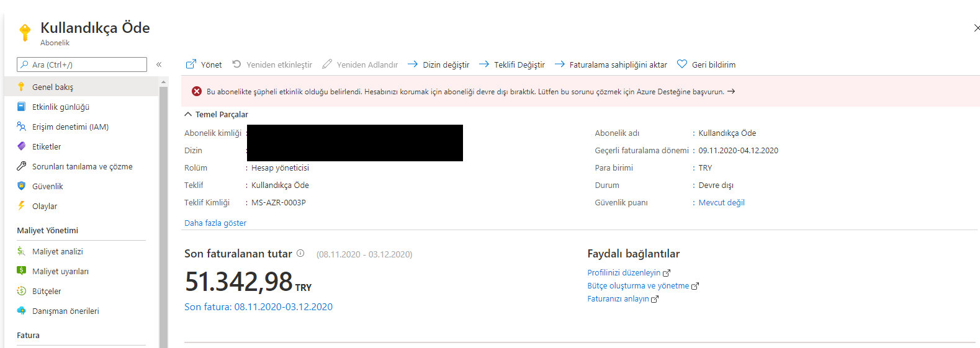Click the Dizin değiştir arrow icon
Image resolution: width=980 pixels, height=348 pixels.
coord(412,64)
